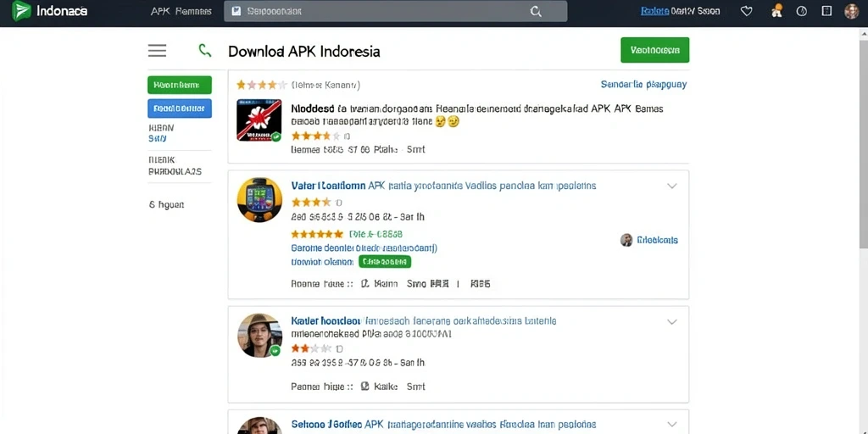Open the woman in hat avatar thumbnail
The height and width of the screenshot is (434, 868).
point(259,336)
